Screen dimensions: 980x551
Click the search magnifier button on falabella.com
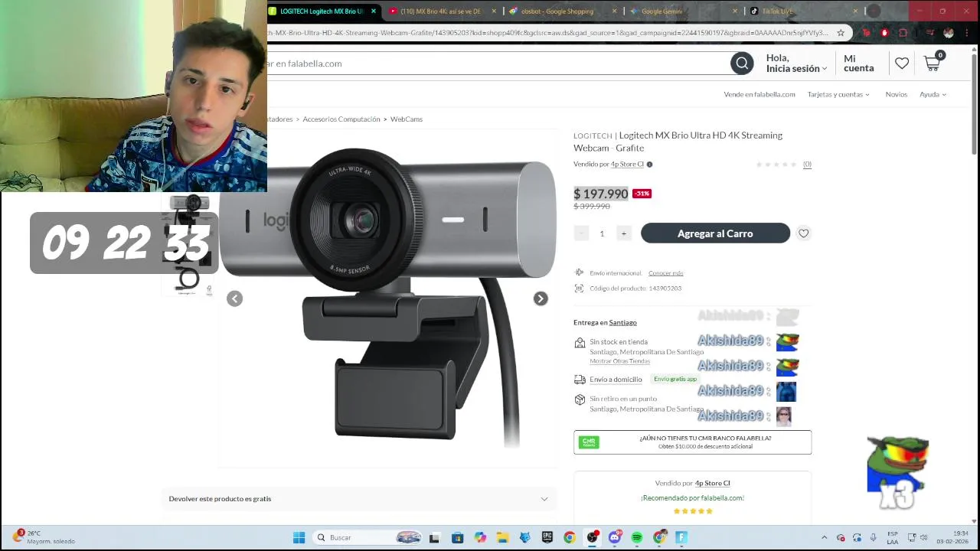pos(741,64)
